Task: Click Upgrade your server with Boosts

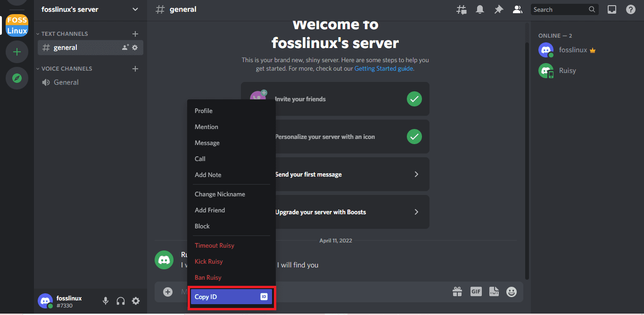Action: (x=335, y=212)
